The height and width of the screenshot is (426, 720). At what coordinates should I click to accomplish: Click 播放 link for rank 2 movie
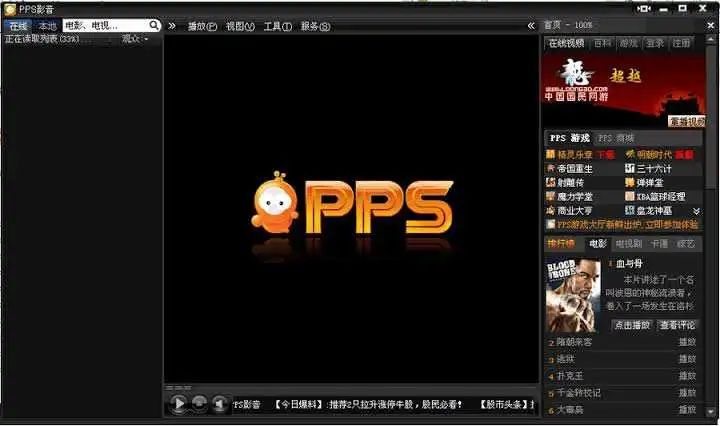687,342
